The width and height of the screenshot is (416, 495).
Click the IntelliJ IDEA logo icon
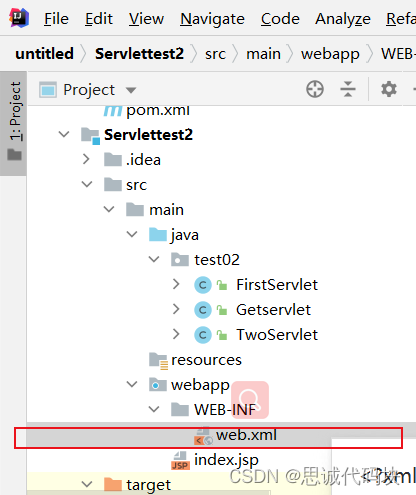click(x=19, y=18)
